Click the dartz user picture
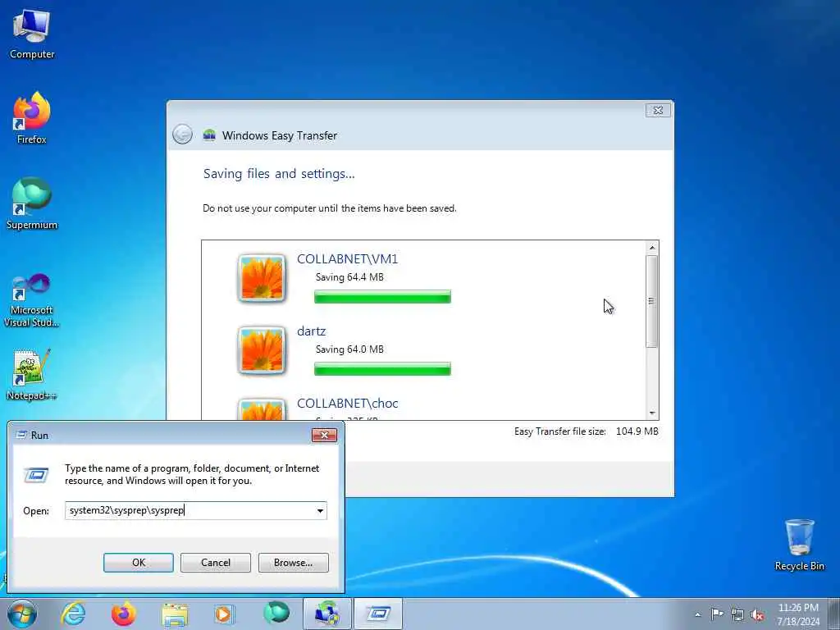This screenshot has height=630, width=840. pos(262,350)
